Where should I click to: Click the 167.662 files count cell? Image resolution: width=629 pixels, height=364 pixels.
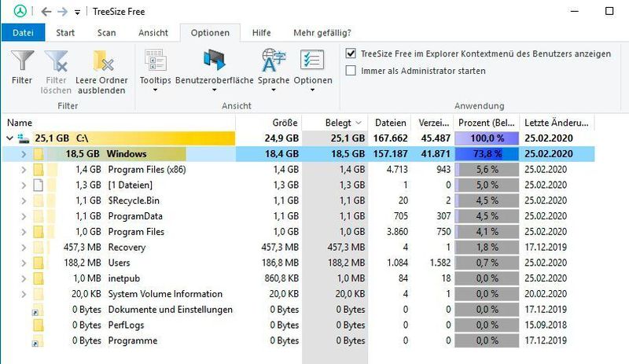coord(390,138)
